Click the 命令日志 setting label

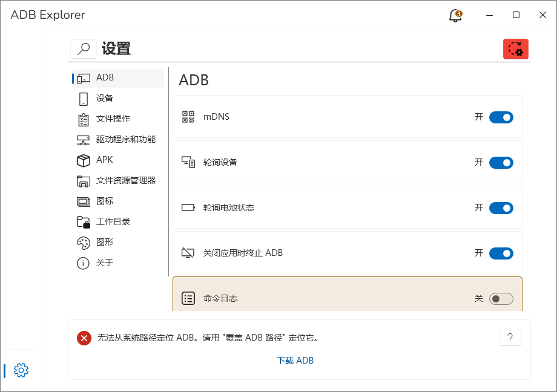[x=220, y=298]
